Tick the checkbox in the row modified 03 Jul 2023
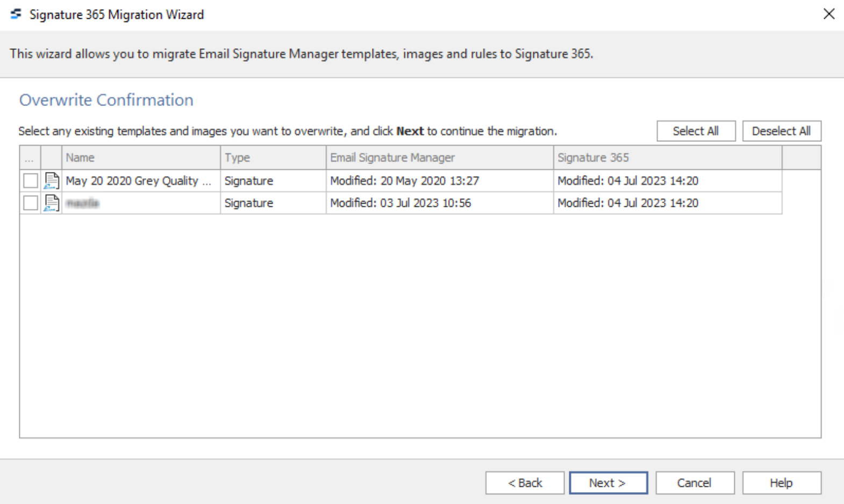 [x=31, y=203]
